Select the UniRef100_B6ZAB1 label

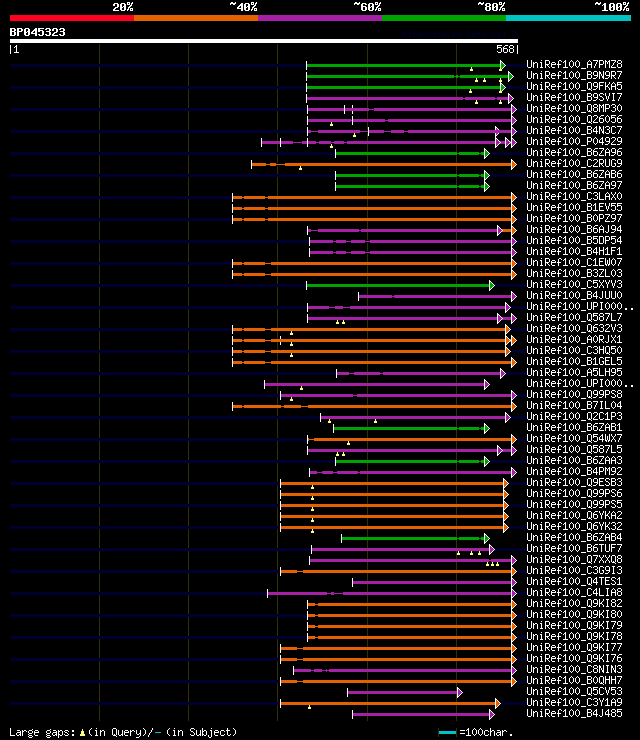point(574,428)
